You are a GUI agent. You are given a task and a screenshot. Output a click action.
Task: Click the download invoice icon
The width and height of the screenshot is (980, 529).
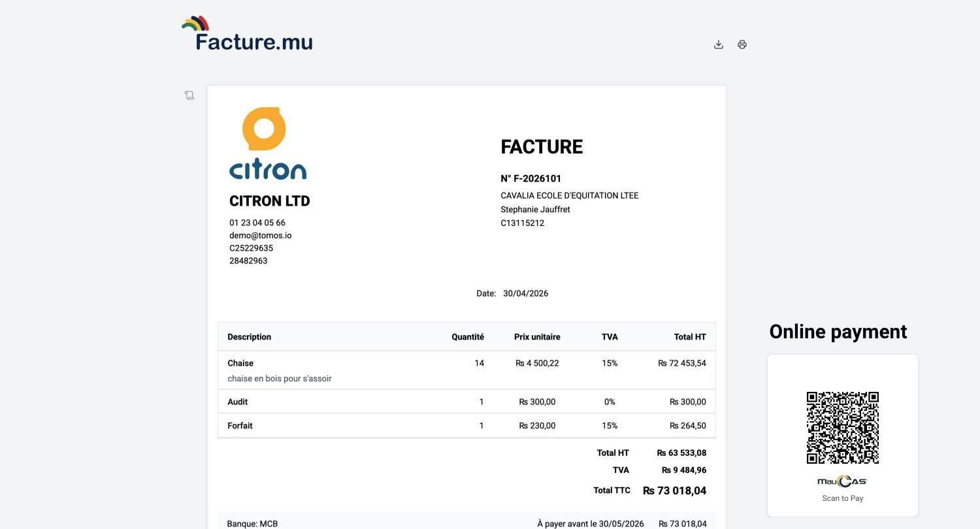pos(719,44)
